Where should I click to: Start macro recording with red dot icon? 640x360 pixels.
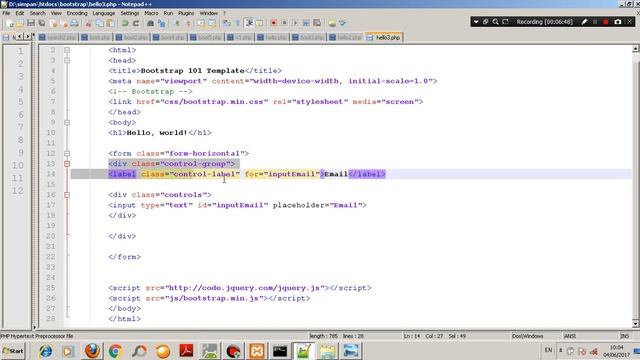pos(273,23)
